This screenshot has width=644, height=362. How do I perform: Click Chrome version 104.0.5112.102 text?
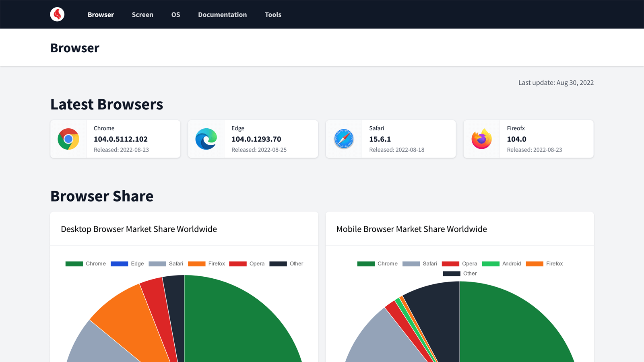(121, 139)
